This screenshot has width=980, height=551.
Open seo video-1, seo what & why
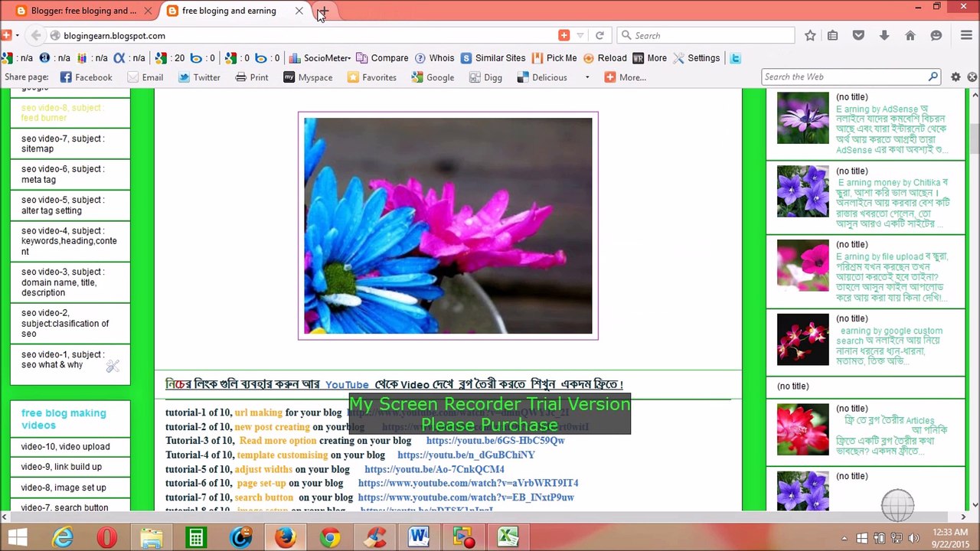click(x=63, y=360)
